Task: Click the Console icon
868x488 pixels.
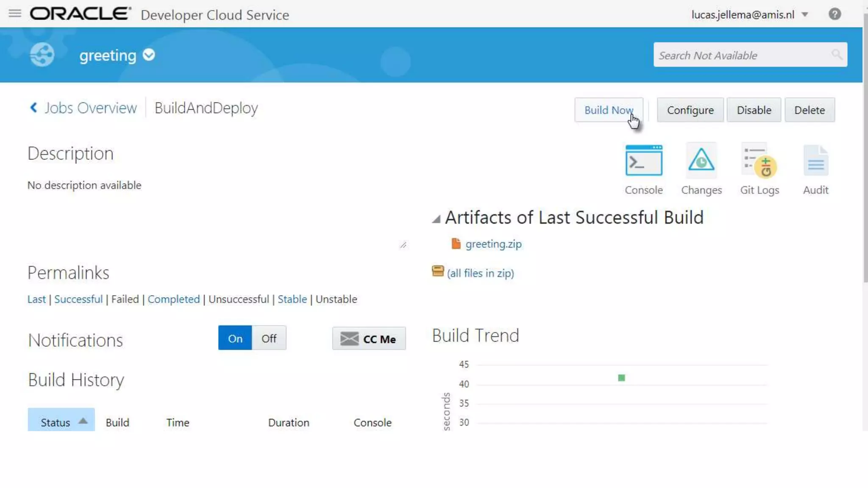Action: 643,161
